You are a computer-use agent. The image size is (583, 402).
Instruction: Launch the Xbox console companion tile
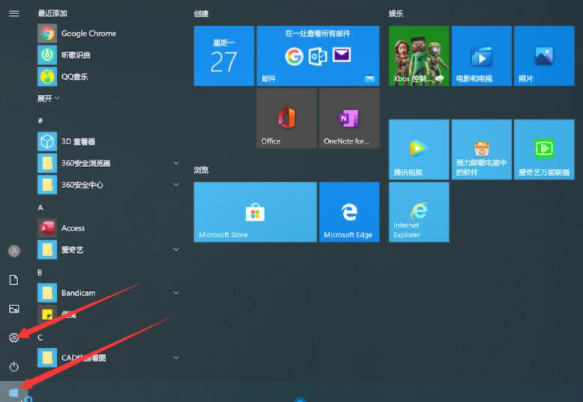coord(419,56)
